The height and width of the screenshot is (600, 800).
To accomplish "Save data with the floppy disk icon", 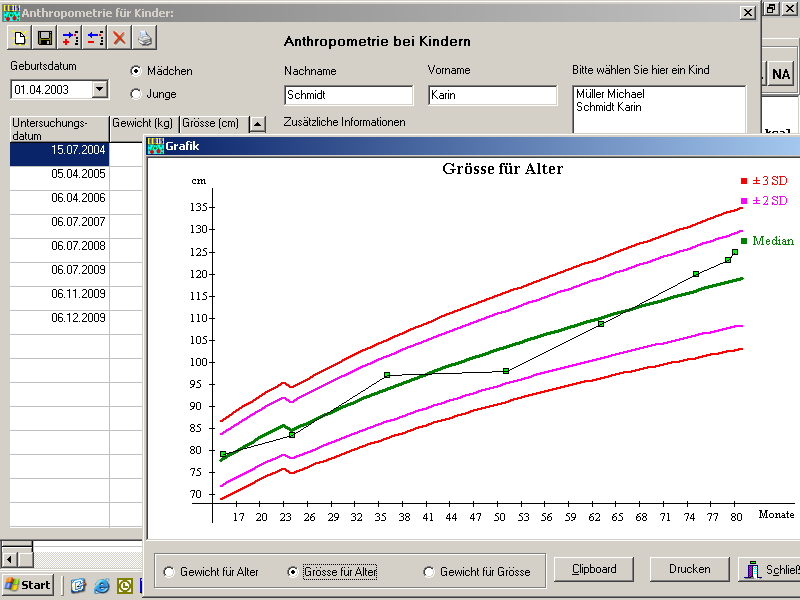I will (x=45, y=38).
